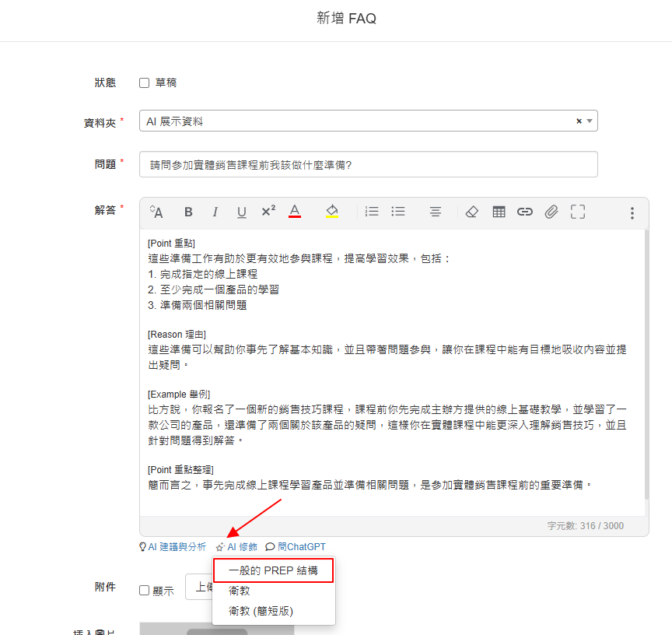The width and height of the screenshot is (672, 635).
Task: Click the 1. 完成指定的線上課程 line
Action: click(203, 275)
